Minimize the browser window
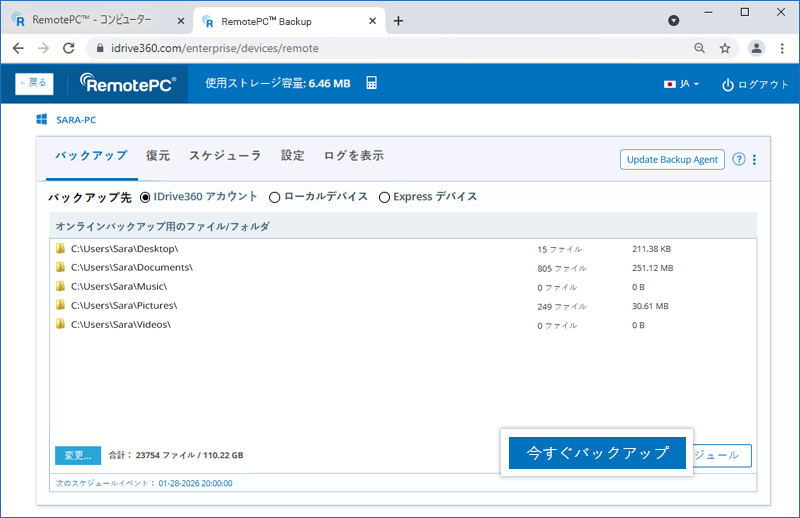The height and width of the screenshot is (518, 800). click(708, 12)
